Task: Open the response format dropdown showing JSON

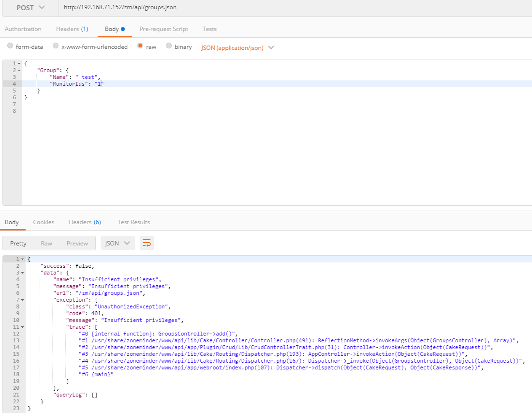Action: [x=117, y=243]
